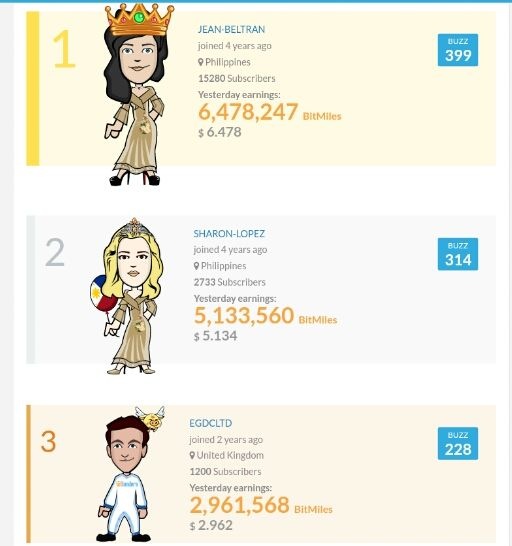
Task: Click the BUZZ 228 score badge
Action: pos(458,444)
